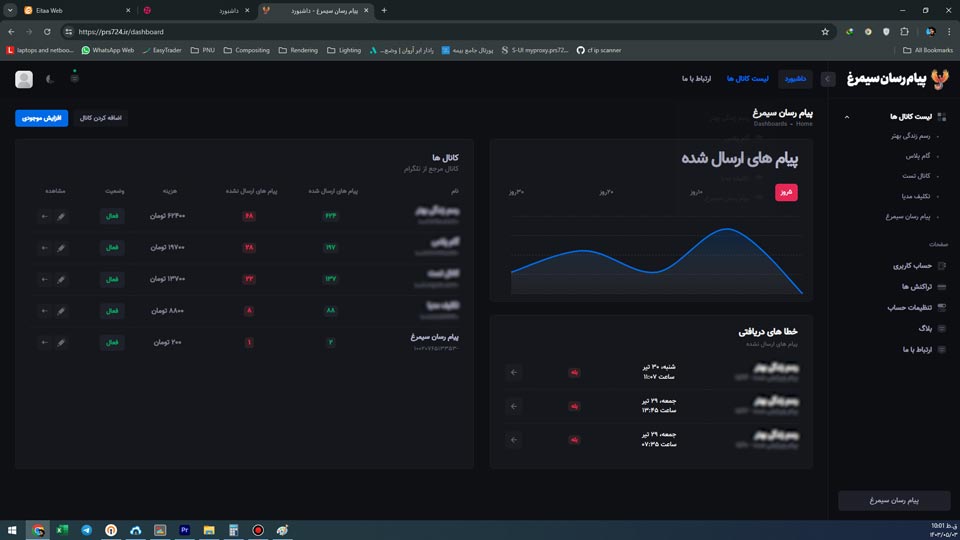Go to داشبورد in the top navigation

(x=795, y=79)
